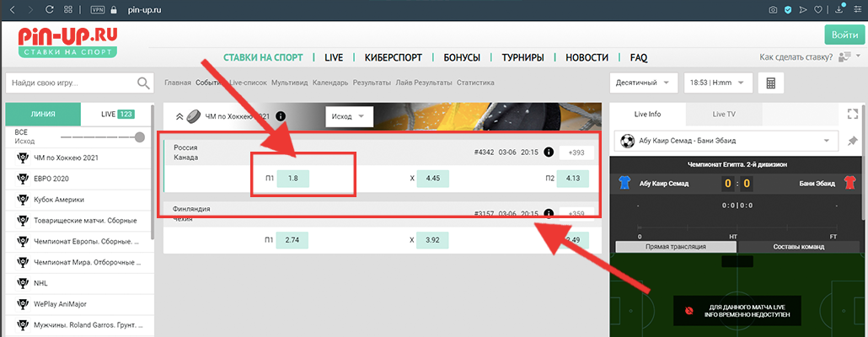Viewport: 868px width, 337px height.
Task: Click the Pin-Up.ru logo
Action: tap(67, 42)
